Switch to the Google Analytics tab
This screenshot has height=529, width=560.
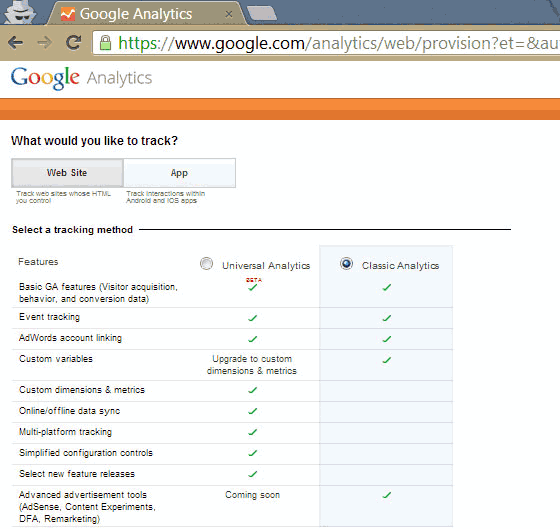pyautogui.click(x=146, y=14)
